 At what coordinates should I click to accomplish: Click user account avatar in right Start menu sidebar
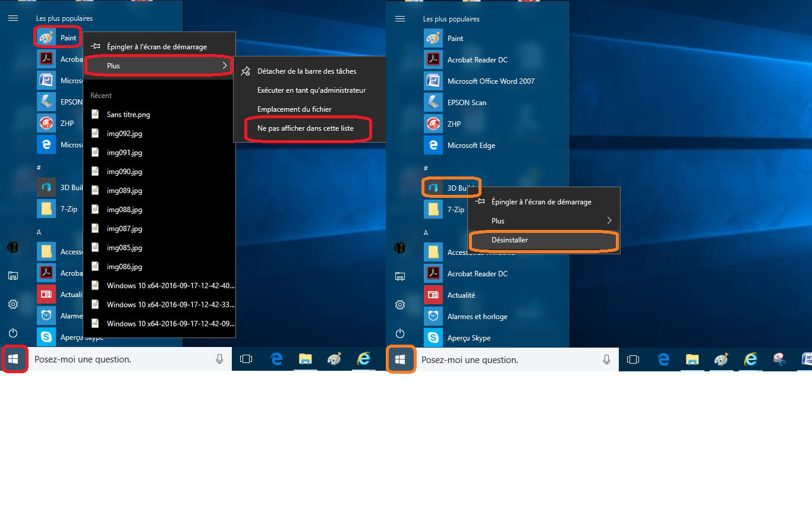(x=400, y=247)
